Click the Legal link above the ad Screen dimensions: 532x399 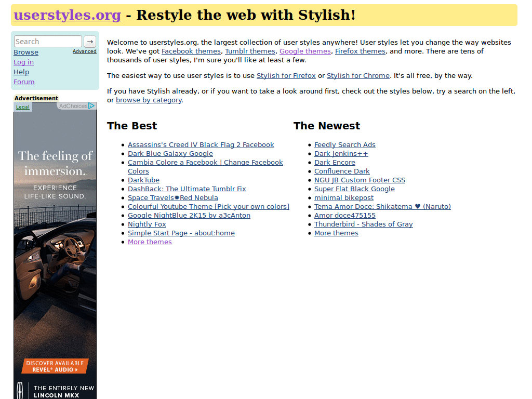coord(23,107)
